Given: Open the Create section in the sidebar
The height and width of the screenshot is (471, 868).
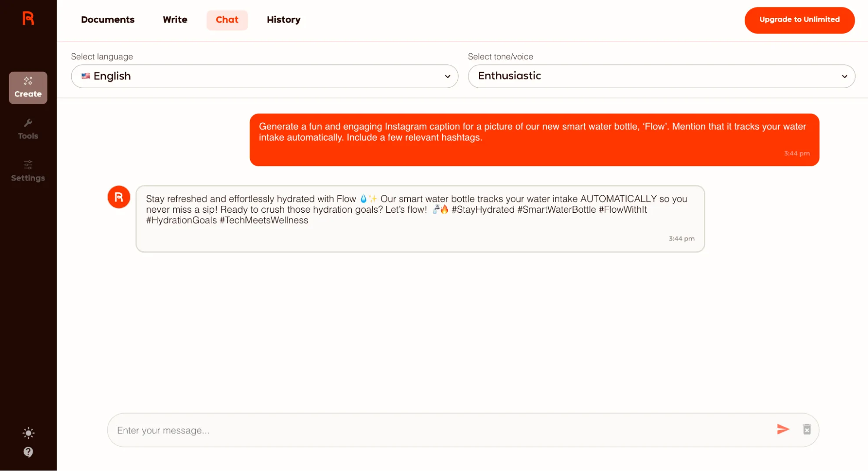Looking at the screenshot, I should 28,87.
